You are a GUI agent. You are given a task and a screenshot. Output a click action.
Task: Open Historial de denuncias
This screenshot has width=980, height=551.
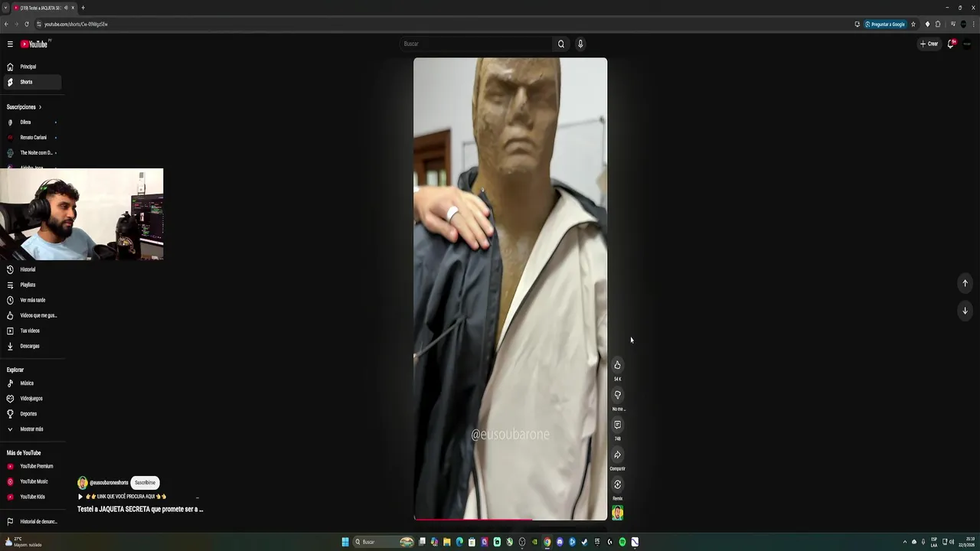click(x=31, y=522)
